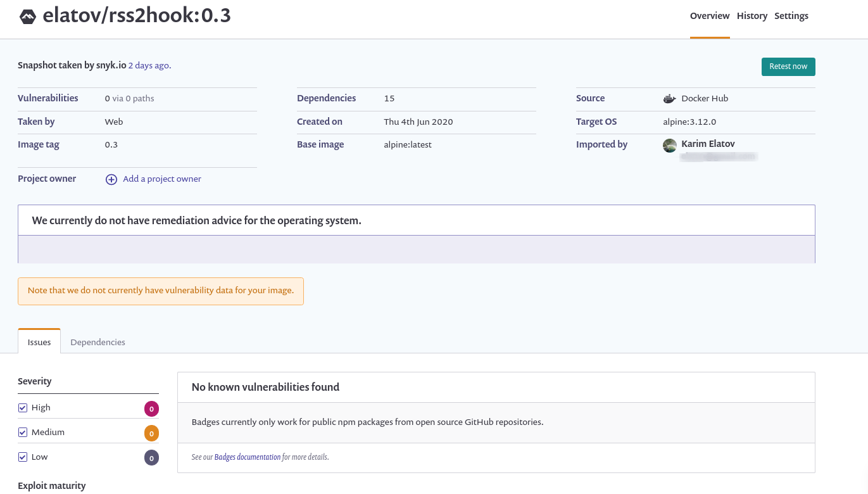Click Karim Elatov's avatar picture
Viewport: 868px width, 494px height.
point(670,146)
